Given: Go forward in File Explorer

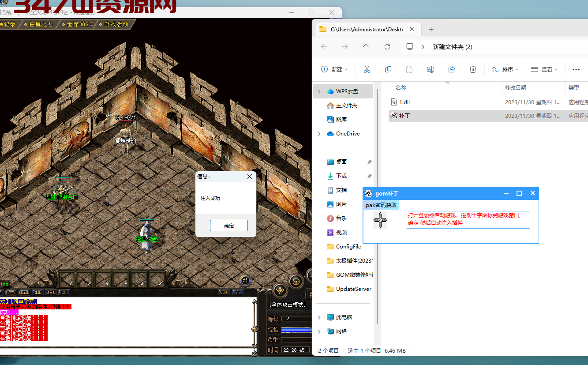Looking at the screenshot, I should click(345, 46).
